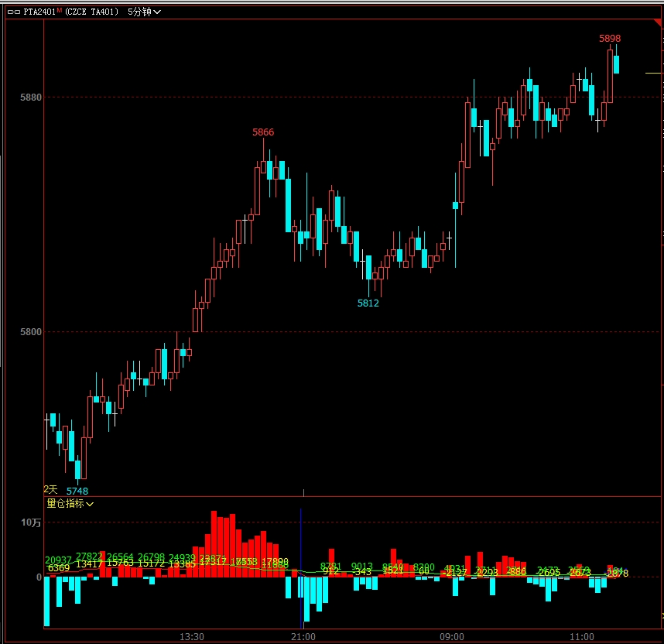Click the 21:00 time axis marker
664x644 pixels.
303,636
